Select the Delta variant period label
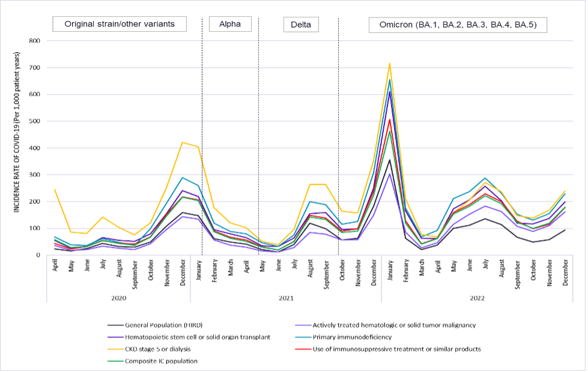 coord(301,24)
